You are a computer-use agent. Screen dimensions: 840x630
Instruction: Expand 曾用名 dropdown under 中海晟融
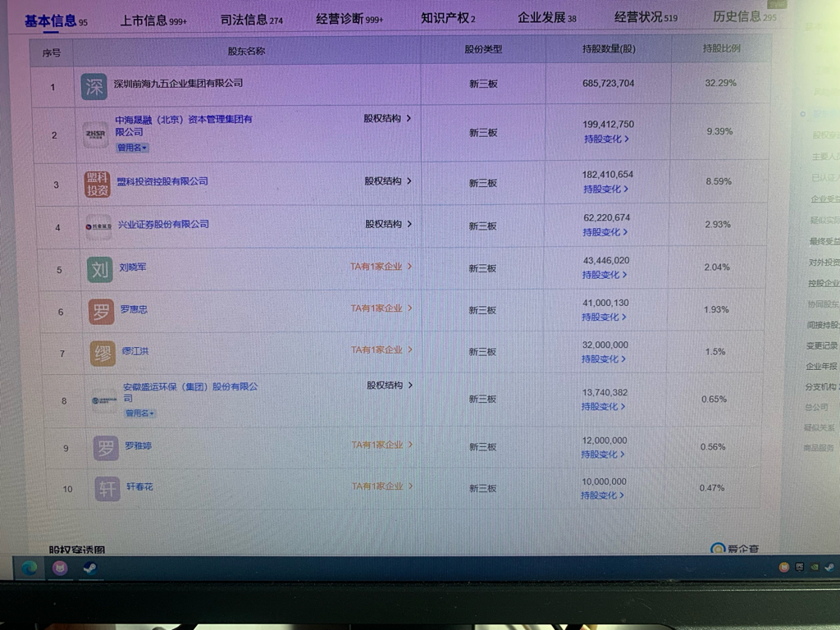pyautogui.click(x=132, y=148)
